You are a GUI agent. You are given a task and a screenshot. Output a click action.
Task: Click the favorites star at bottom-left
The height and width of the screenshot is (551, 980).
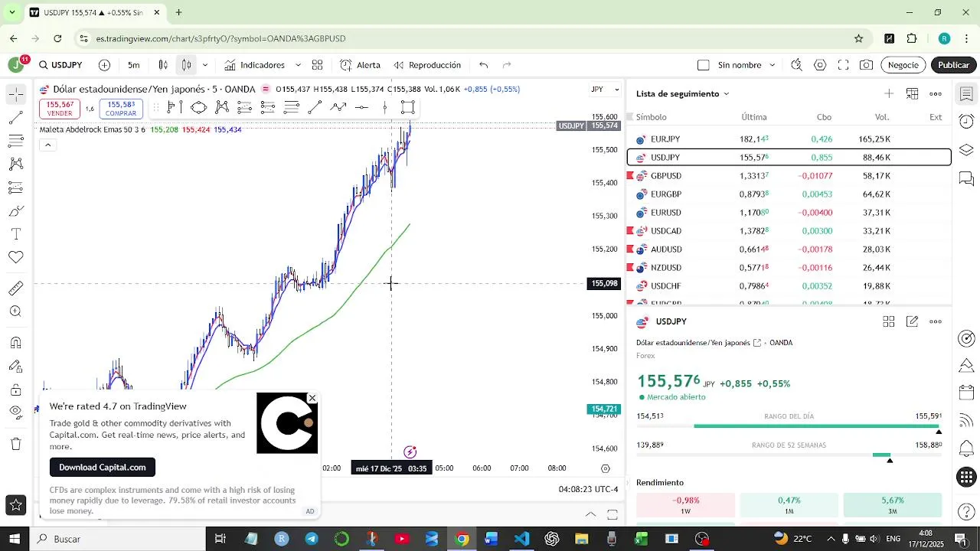click(x=15, y=505)
